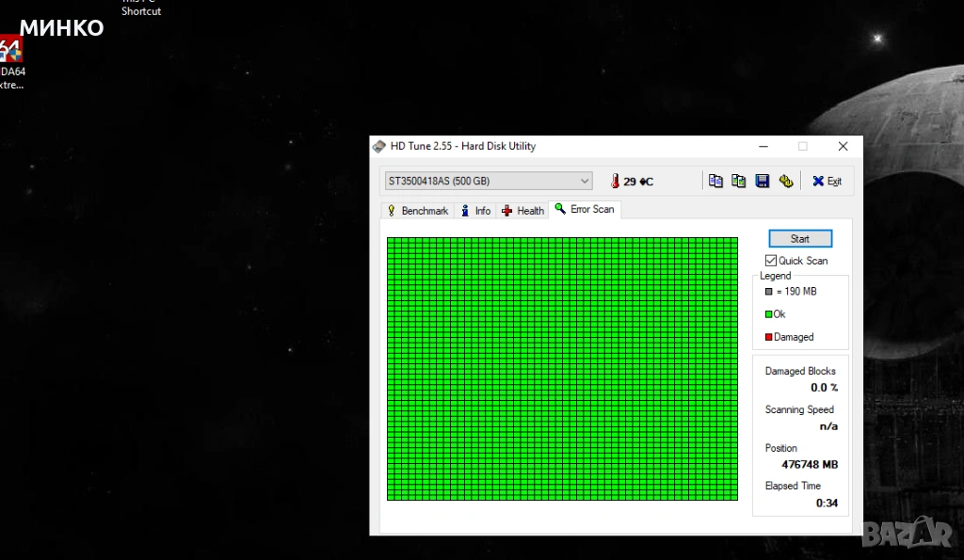Switch to the Health tab
The height and width of the screenshot is (560, 964).
point(522,211)
